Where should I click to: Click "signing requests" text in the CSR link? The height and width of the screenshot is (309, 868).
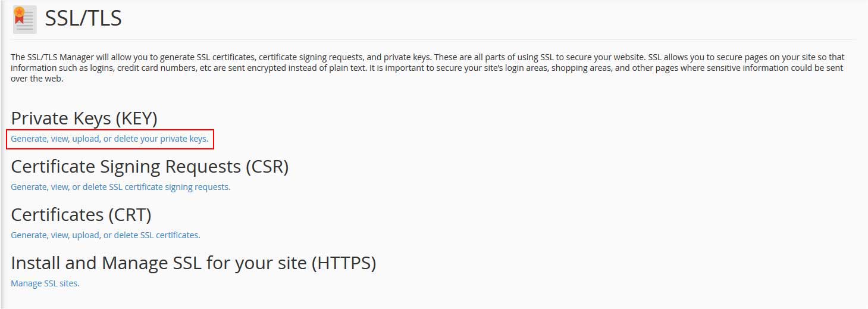pyautogui.click(x=197, y=187)
